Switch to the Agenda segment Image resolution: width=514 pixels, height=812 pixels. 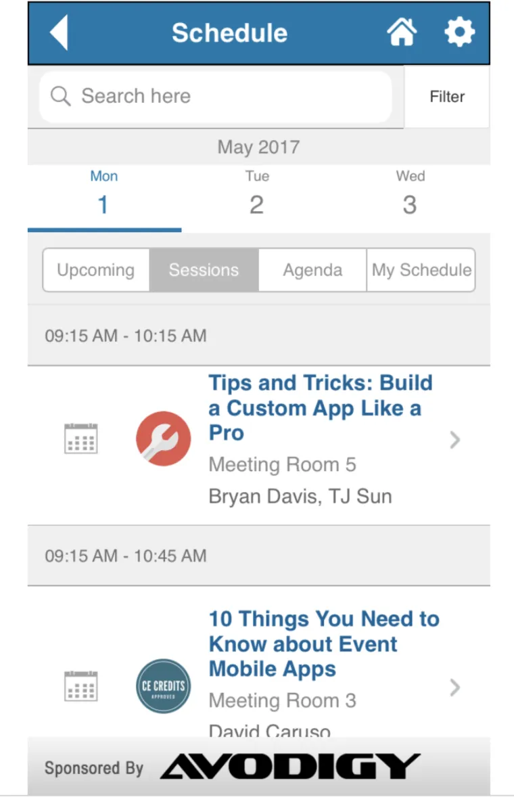click(x=312, y=270)
